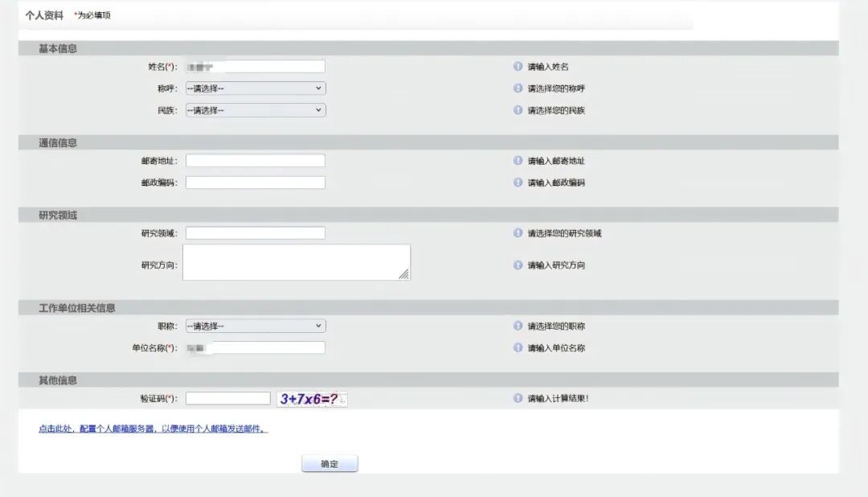Click info icon beside 请选择您的研究领域 hint
Viewport: 868px width, 497px height.
(518, 233)
